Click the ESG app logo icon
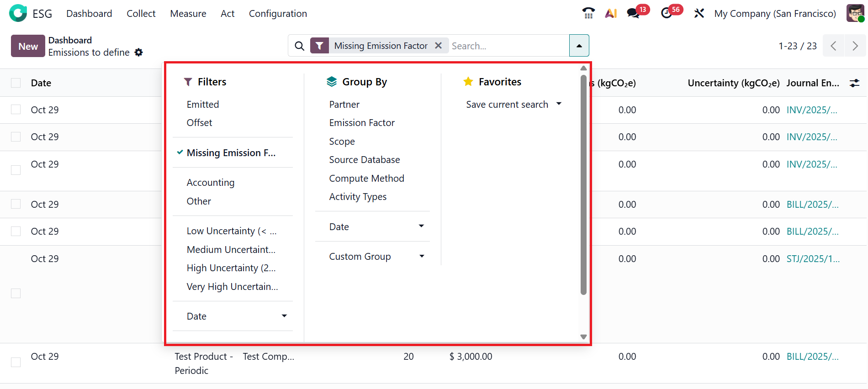The width and height of the screenshot is (868, 389). (x=18, y=13)
